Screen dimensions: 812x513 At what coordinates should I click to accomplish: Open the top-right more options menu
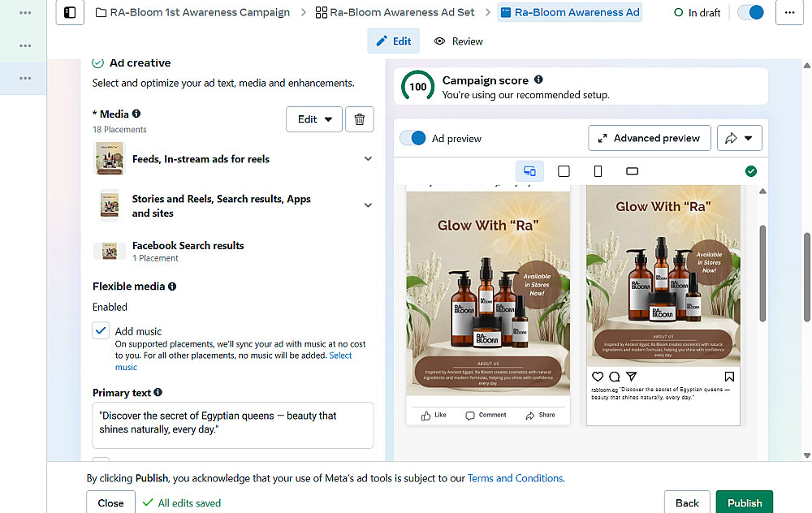click(790, 12)
